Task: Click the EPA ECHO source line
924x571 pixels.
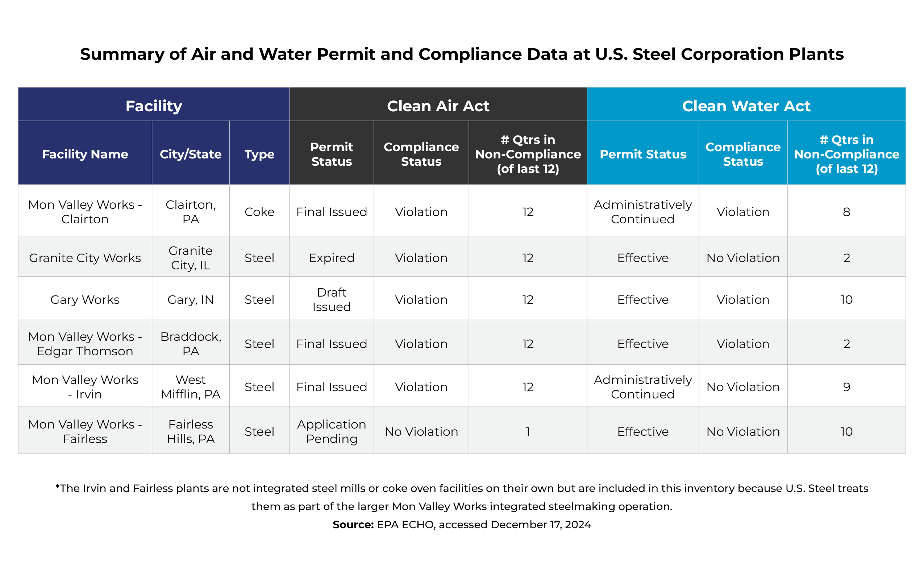Action: [462, 525]
